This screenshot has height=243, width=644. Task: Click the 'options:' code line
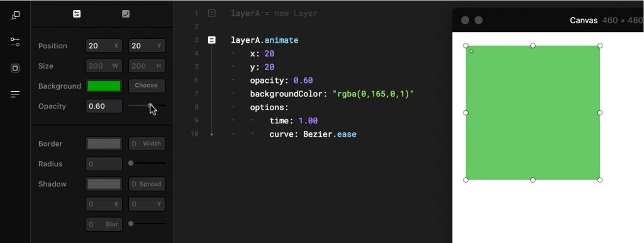click(x=269, y=107)
